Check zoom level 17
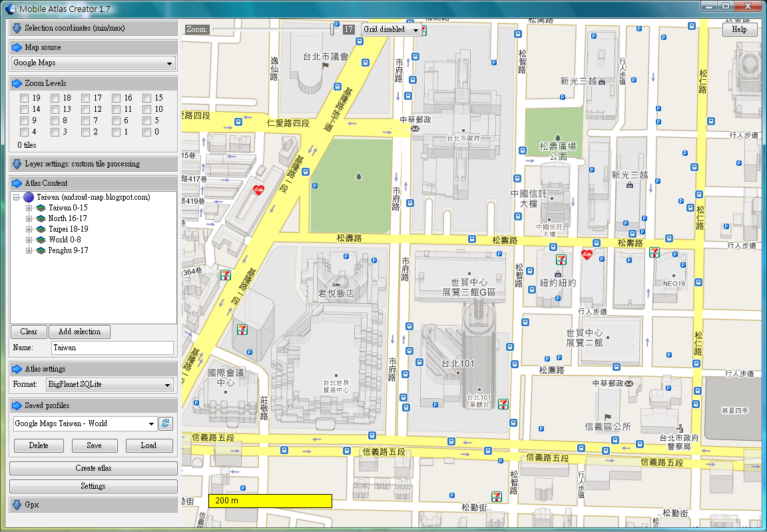This screenshot has width=767, height=532. pos(86,98)
